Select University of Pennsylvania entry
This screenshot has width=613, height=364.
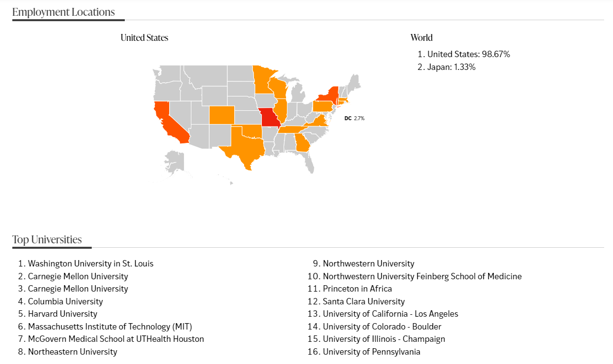click(x=372, y=352)
